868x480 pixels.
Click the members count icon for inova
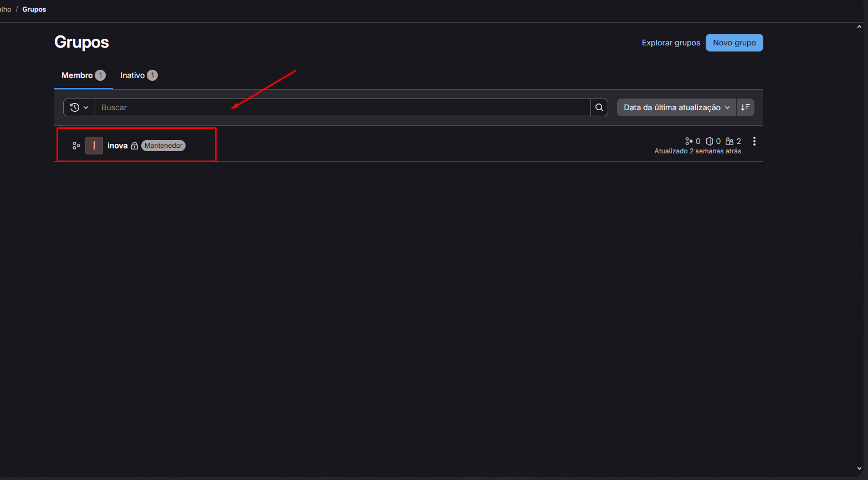[730, 141]
